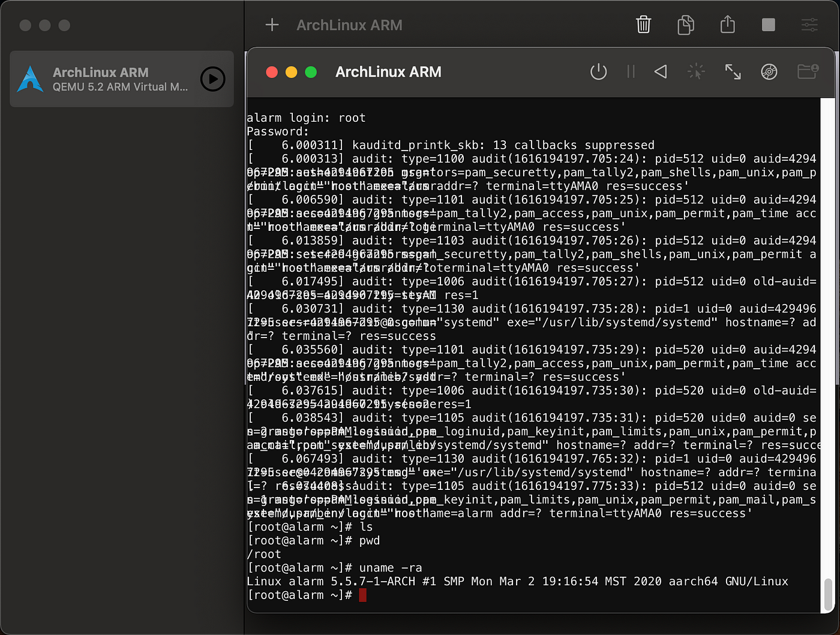
Task: Click the 'Password:' line
Action: tap(278, 132)
